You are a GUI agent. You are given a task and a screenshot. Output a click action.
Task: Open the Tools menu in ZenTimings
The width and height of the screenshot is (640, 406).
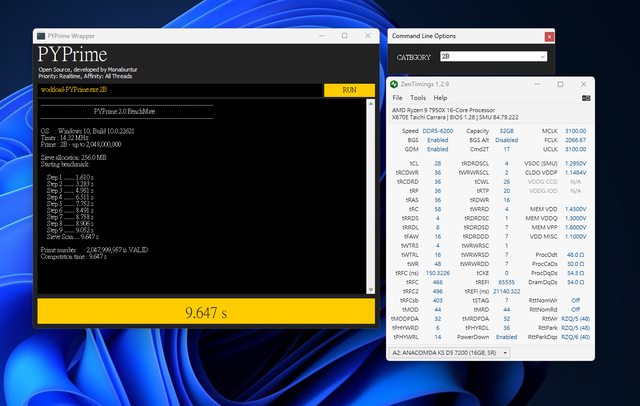click(x=418, y=98)
